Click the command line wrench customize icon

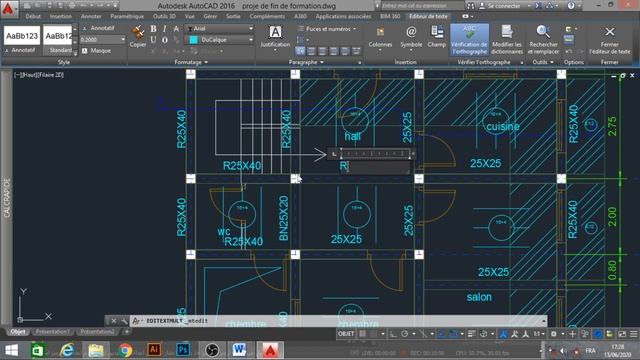point(124,321)
